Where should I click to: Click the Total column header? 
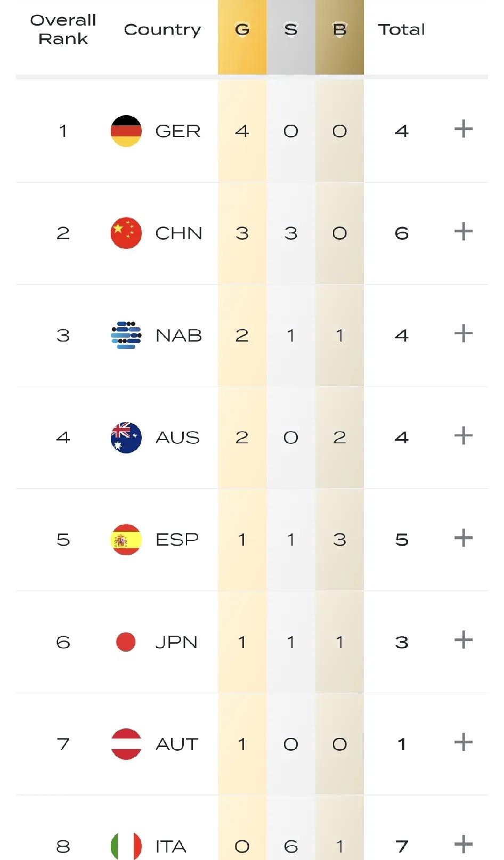(402, 29)
